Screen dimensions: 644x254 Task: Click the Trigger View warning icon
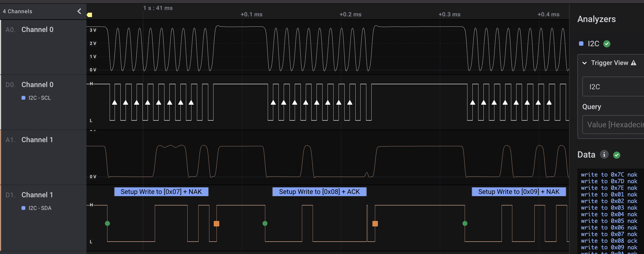point(634,63)
